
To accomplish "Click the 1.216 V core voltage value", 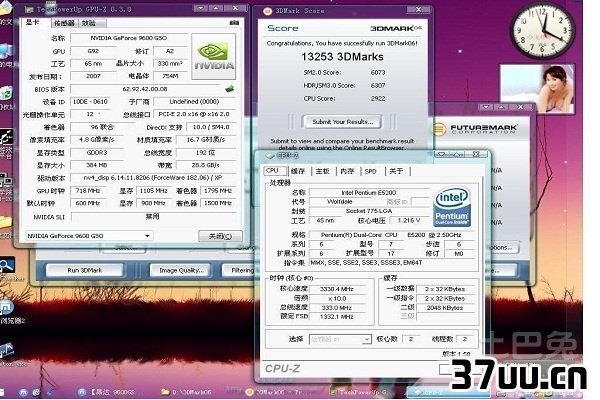I will [x=409, y=220].
